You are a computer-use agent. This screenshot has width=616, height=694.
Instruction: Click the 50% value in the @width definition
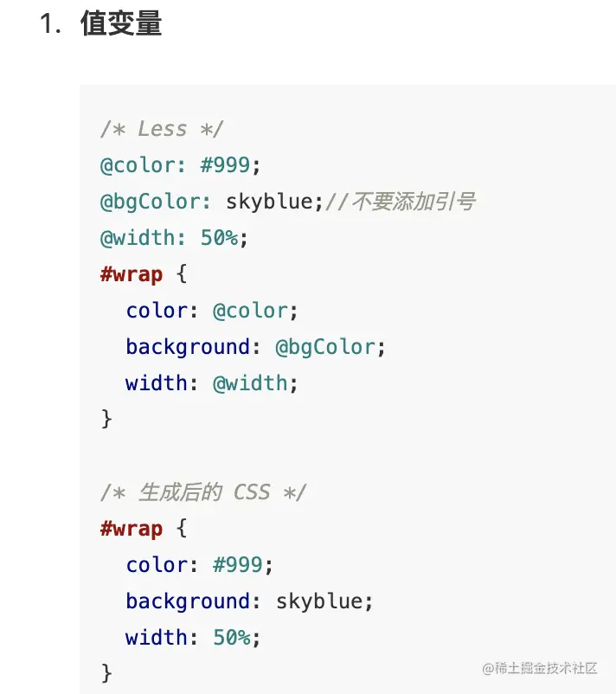click(x=220, y=238)
